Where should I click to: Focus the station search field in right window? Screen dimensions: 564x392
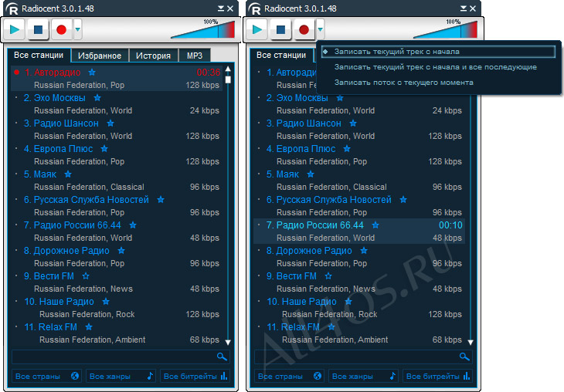pos(363,357)
